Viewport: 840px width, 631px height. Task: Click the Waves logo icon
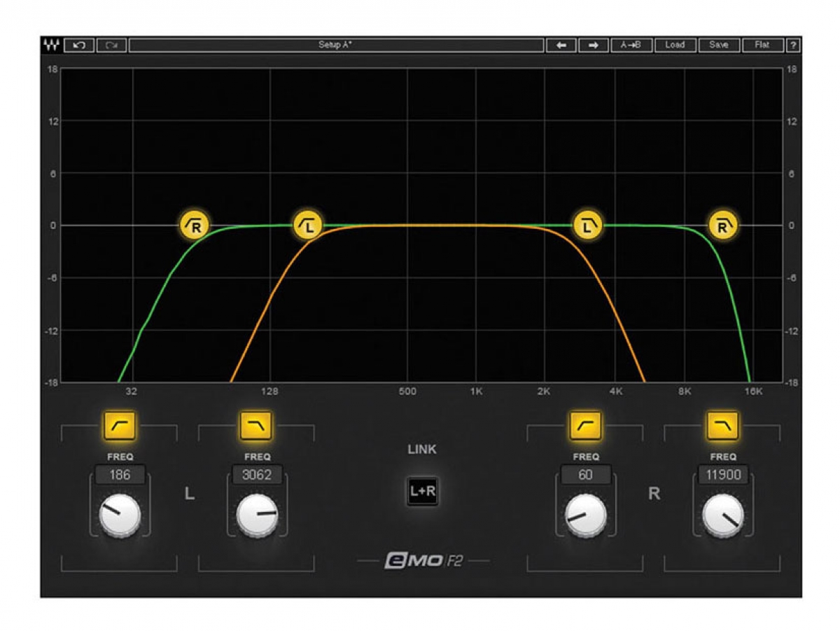51,45
